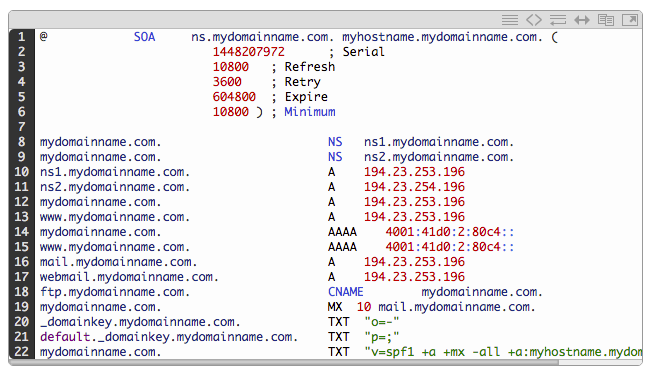Expand code width with double-arrow icon

[582, 20]
